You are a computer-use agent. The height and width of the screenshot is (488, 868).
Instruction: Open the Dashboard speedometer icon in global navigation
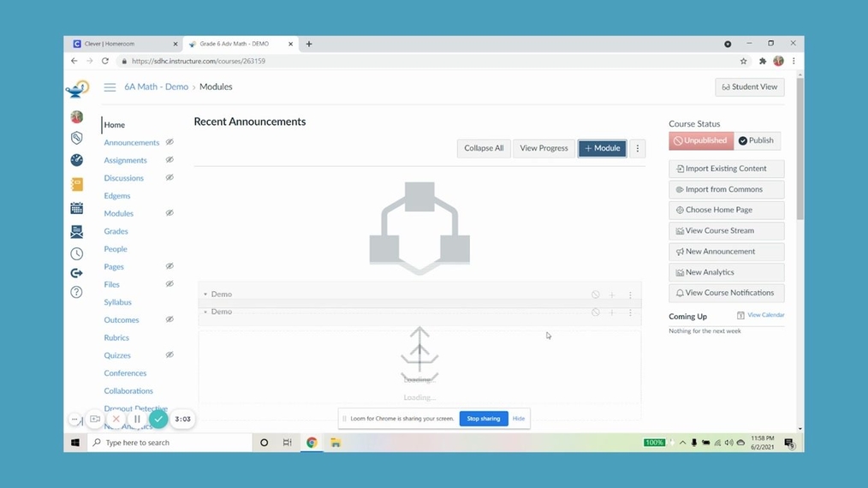[x=76, y=160]
